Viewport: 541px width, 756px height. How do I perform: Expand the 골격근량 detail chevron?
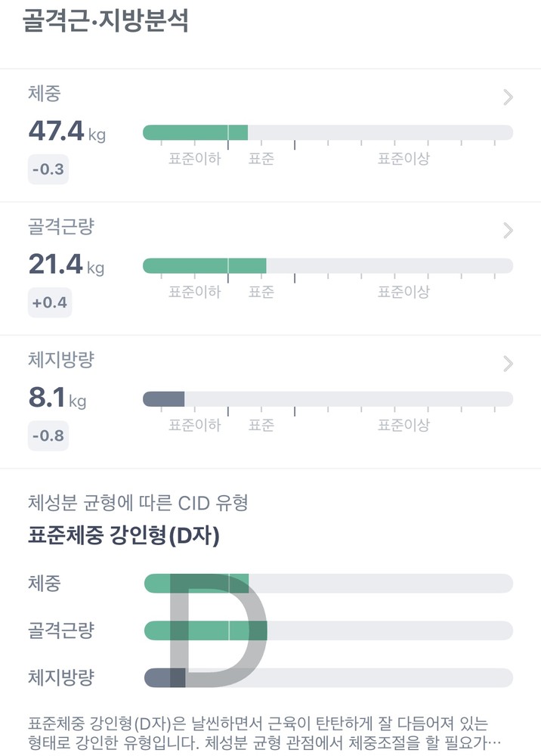click(509, 231)
